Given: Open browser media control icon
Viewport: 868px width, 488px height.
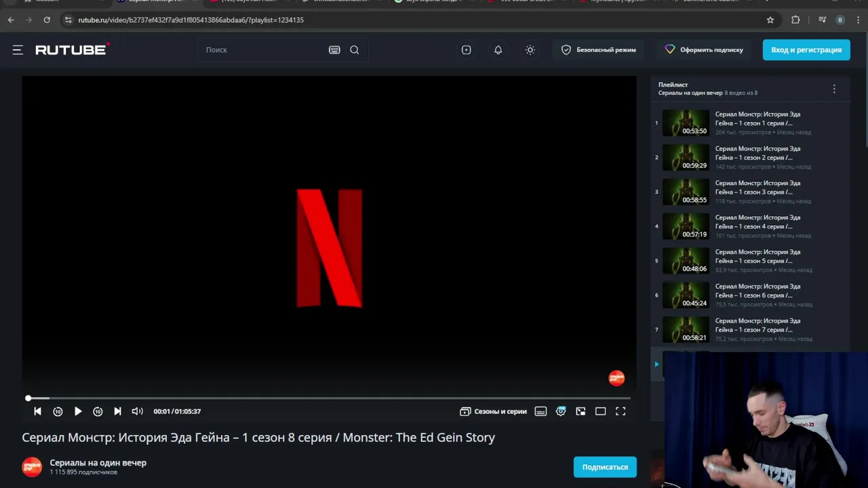Looking at the screenshot, I should (x=822, y=20).
